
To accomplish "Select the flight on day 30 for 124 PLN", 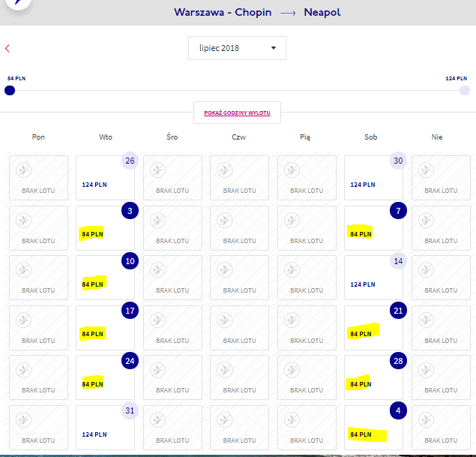I will [373, 178].
